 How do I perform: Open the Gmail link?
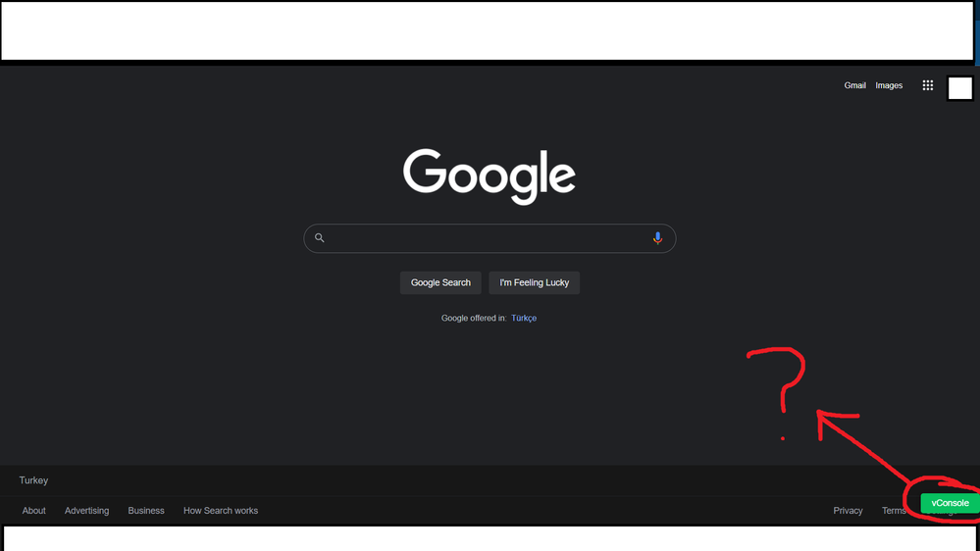855,85
